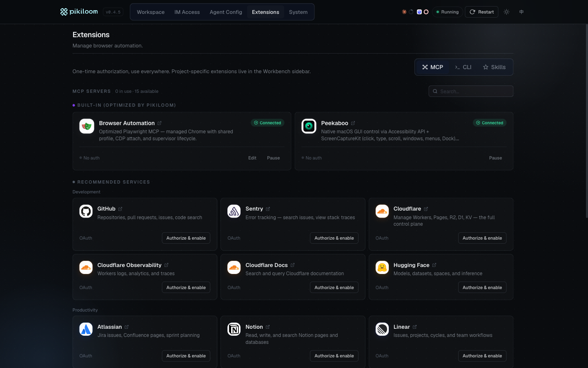The height and width of the screenshot is (368, 588).
Task: Open Sentry external link icon
Action: click(268, 209)
